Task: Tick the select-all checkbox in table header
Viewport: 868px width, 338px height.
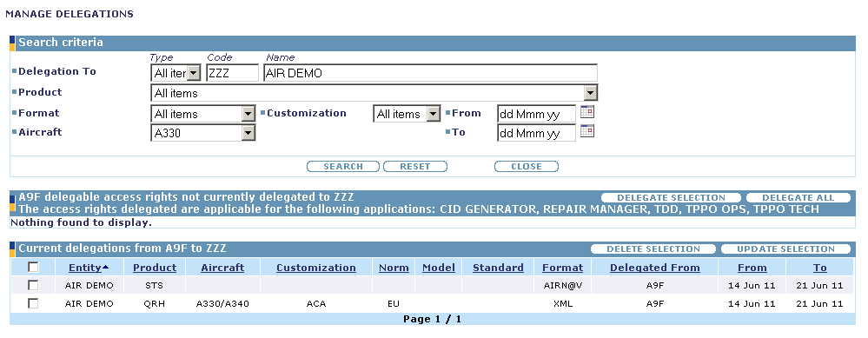Action: tap(33, 268)
